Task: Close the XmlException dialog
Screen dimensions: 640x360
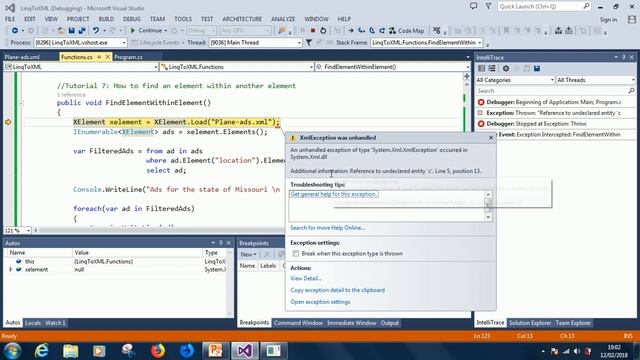Action: [x=491, y=138]
